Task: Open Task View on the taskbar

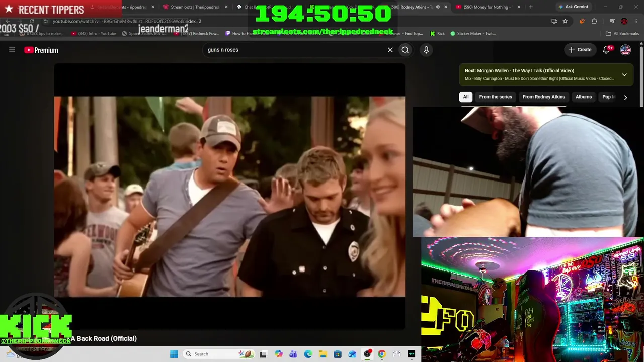Action: point(263,354)
